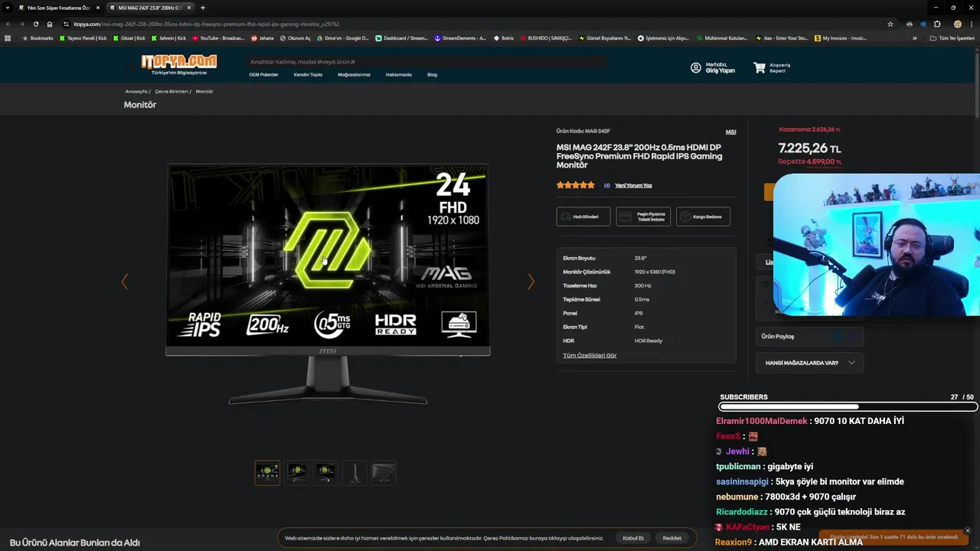Click the Anasayfa breadcrumb link
Screen dimensions: 980x551
coord(136,91)
